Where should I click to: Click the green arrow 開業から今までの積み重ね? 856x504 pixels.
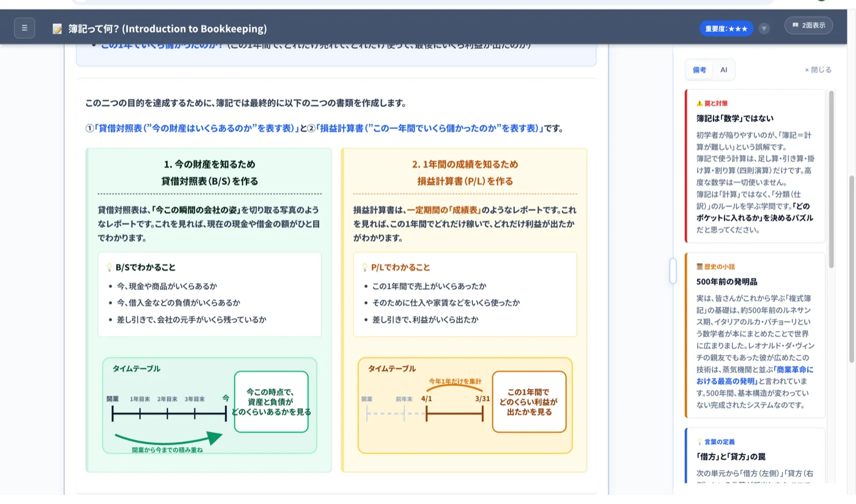[x=168, y=440]
